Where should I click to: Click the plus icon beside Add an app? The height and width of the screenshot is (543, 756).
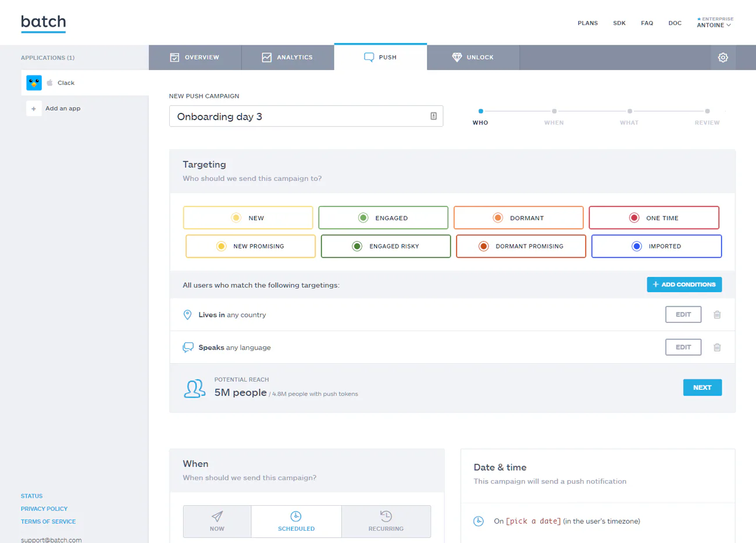click(x=34, y=108)
